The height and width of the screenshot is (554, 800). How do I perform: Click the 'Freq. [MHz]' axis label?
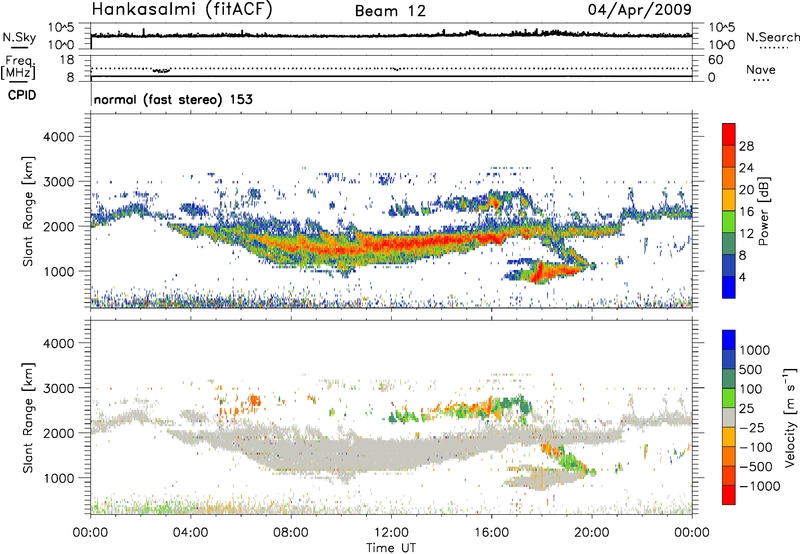click(x=18, y=67)
